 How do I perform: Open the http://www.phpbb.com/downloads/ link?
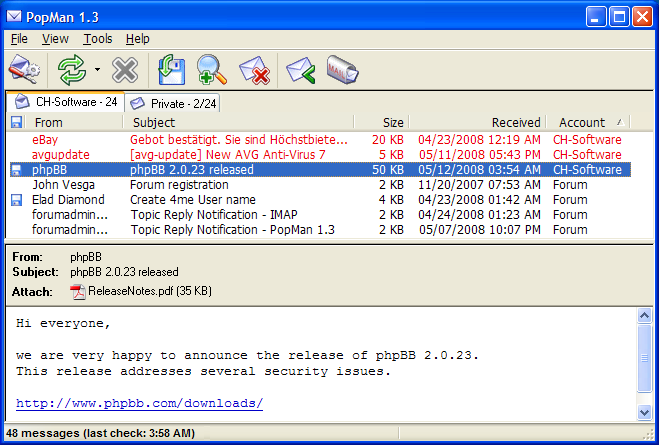click(140, 403)
